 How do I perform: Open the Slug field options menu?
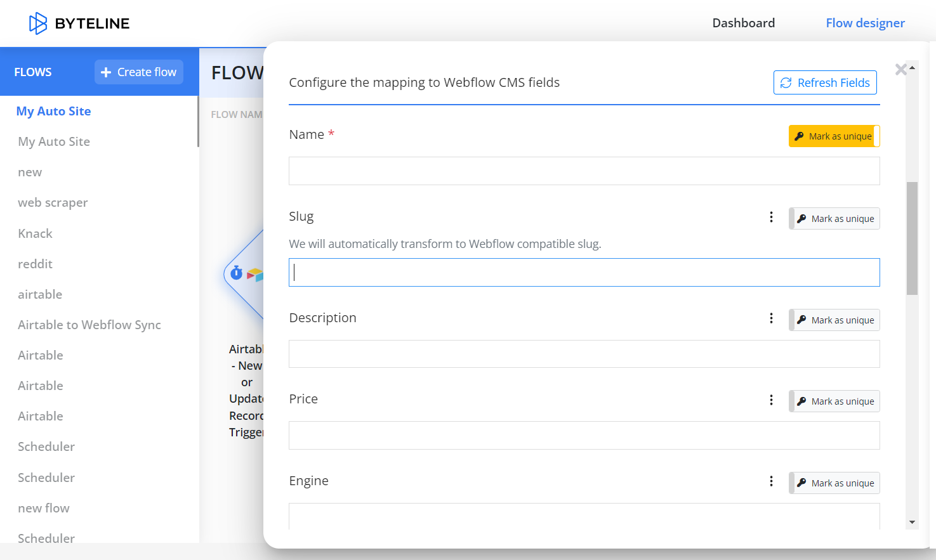(771, 217)
